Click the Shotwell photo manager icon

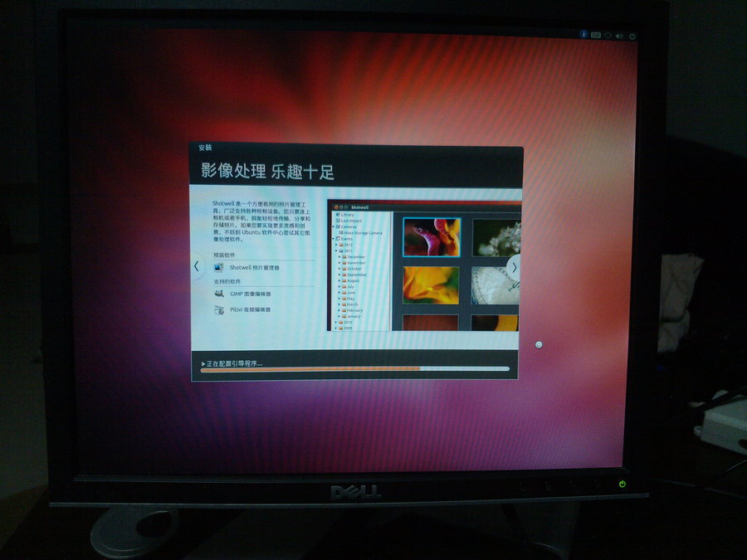[218, 268]
